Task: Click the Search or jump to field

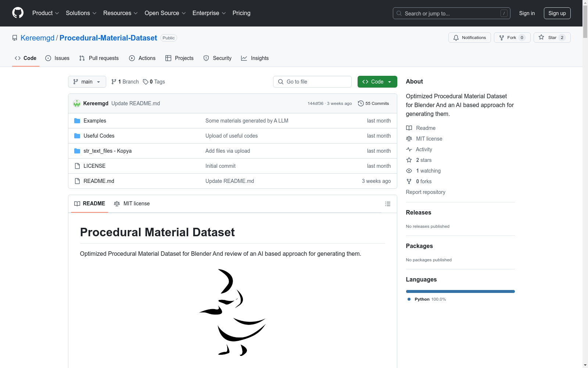Action: pyautogui.click(x=452, y=13)
